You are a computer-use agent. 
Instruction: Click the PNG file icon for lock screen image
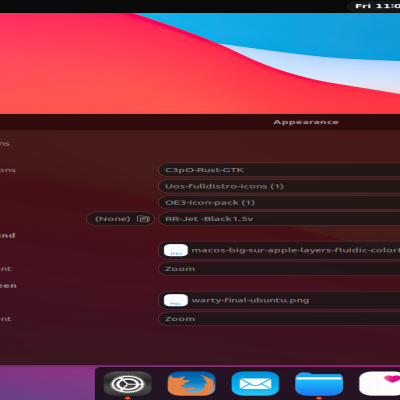coord(176,300)
